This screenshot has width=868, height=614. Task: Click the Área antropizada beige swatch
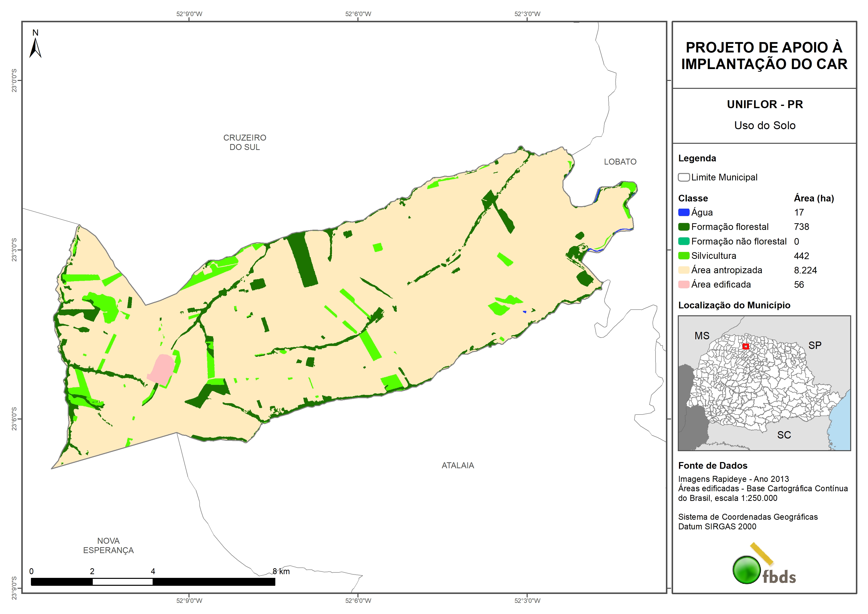pyautogui.click(x=683, y=270)
